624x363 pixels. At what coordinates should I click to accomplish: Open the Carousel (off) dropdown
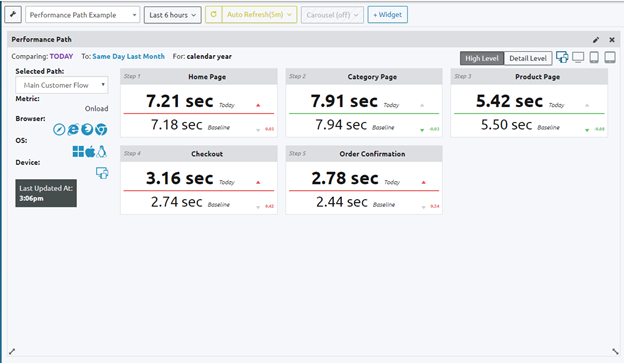[x=332, y=15]
